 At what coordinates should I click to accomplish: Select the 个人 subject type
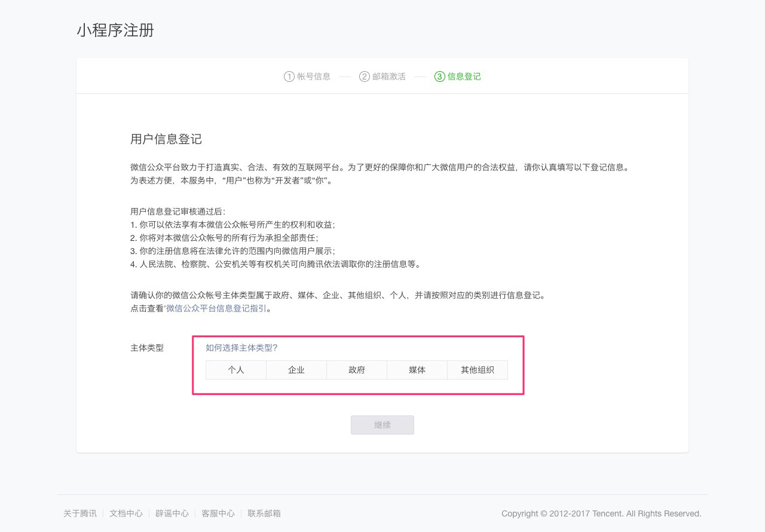pos(235,370)
